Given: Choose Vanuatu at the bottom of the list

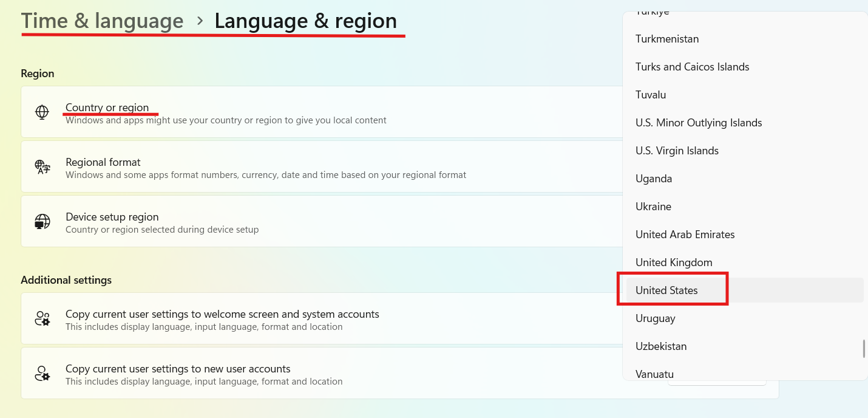Looking at the screenshot, I should coord(654,374).
